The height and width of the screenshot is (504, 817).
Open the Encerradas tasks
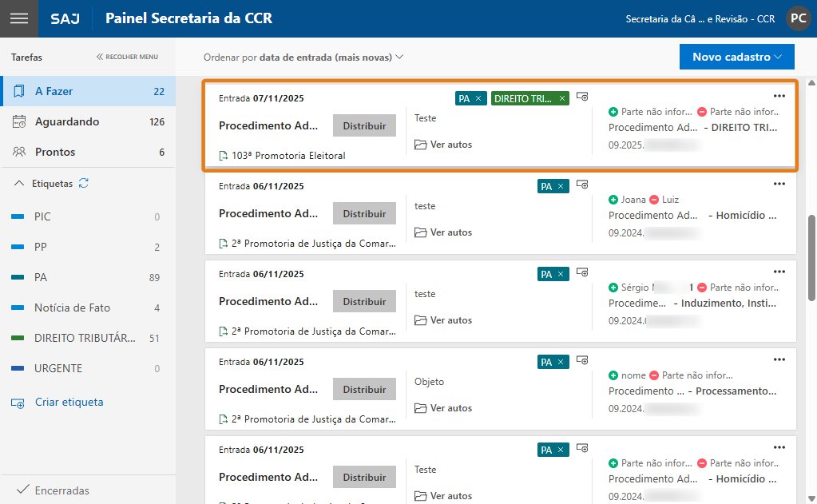(x=61, y=490)
